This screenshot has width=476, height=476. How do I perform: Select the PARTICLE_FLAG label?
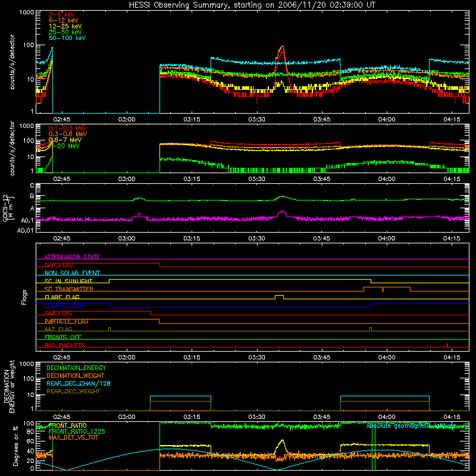tap(67, 321)
